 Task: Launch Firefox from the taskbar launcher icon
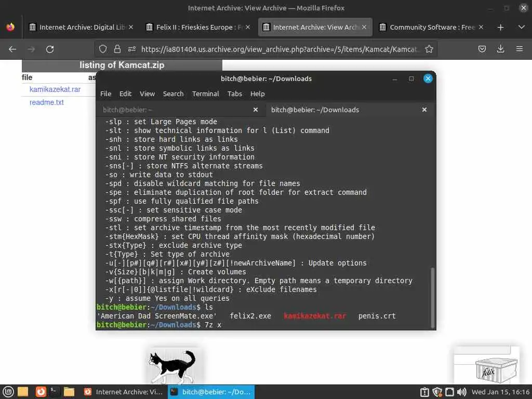pos(41,392)
